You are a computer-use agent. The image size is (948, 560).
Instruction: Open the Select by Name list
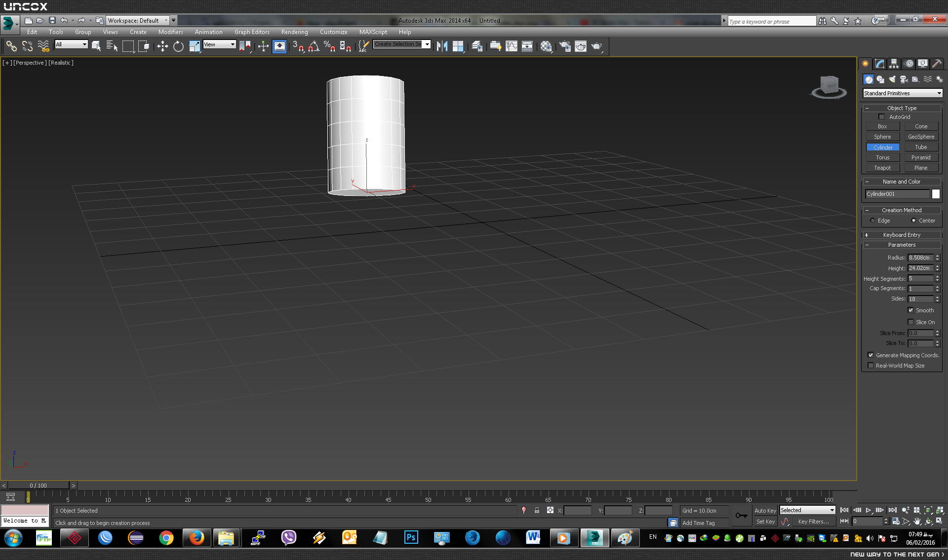point(112,46)
